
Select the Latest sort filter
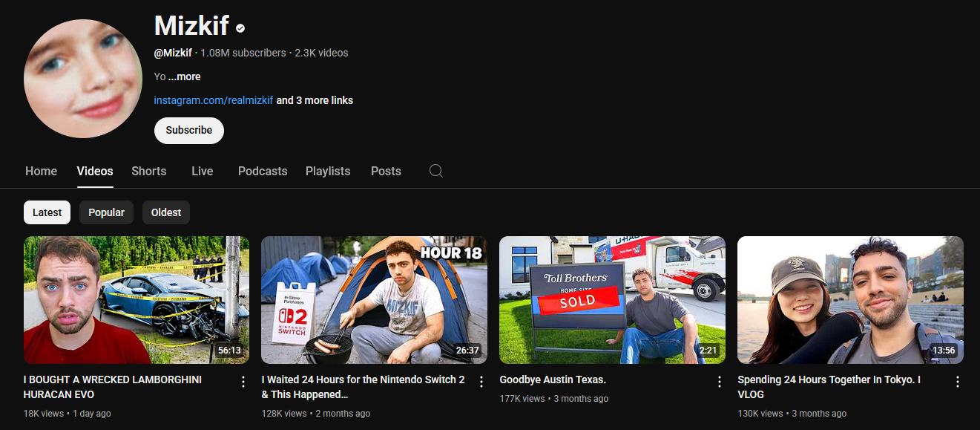coord(47,212)
